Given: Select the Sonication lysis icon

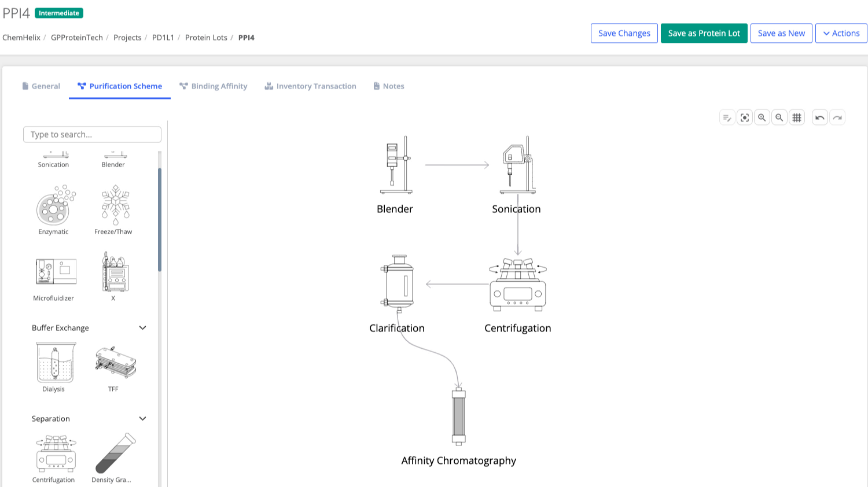Looking at the screenshot, I should click(x=53, y=155).
